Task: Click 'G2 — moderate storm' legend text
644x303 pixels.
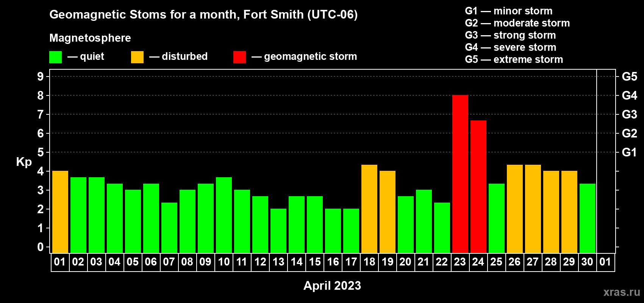Action: point(517,23)
